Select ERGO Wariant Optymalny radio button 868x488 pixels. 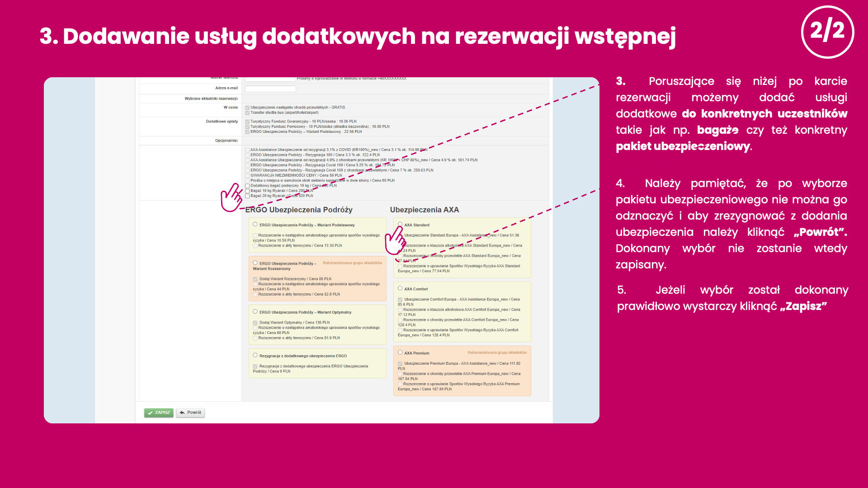click(x=255, y=312)
